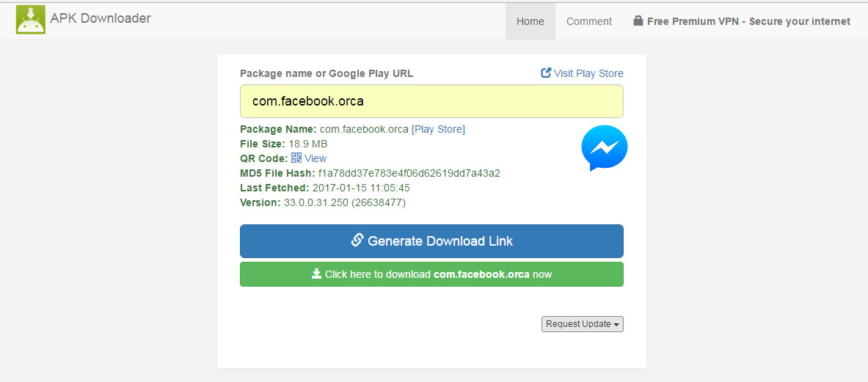Click the version number 33.0.0.31.250 (26638477)

point(345,203)
